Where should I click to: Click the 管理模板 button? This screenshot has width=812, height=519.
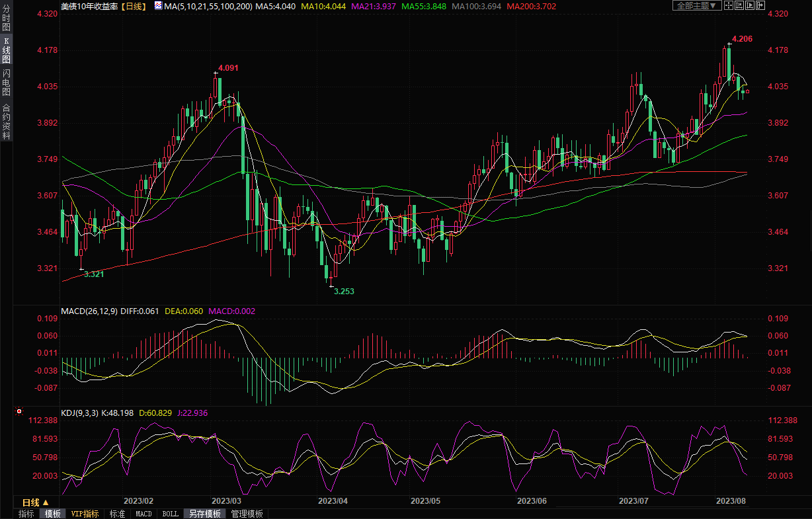pyautogui.click(x=247, y=514)
